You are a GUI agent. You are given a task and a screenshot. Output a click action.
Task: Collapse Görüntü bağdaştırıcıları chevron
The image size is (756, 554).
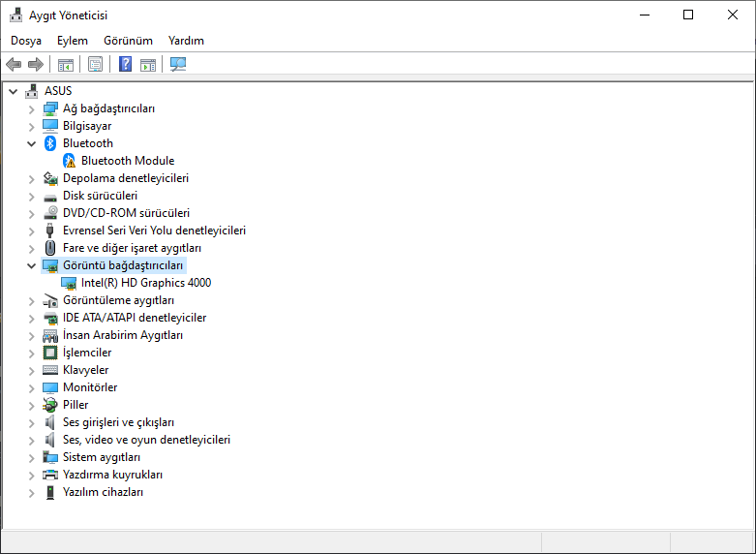point(32,265)
